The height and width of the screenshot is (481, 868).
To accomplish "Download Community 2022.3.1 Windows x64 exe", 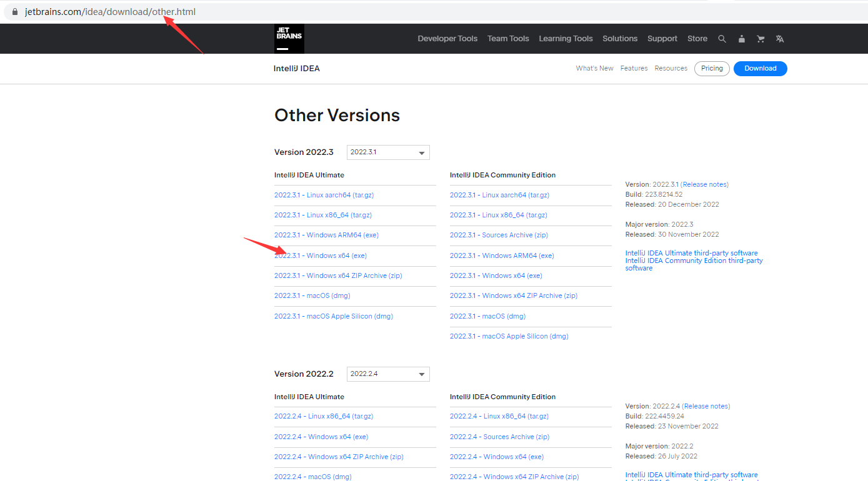I will [496, 275].
